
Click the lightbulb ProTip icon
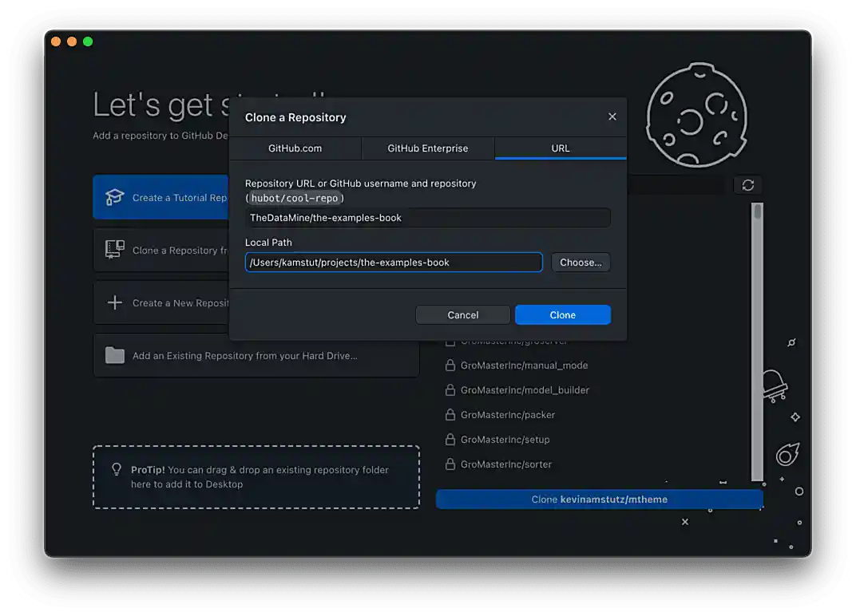(117, 470)
